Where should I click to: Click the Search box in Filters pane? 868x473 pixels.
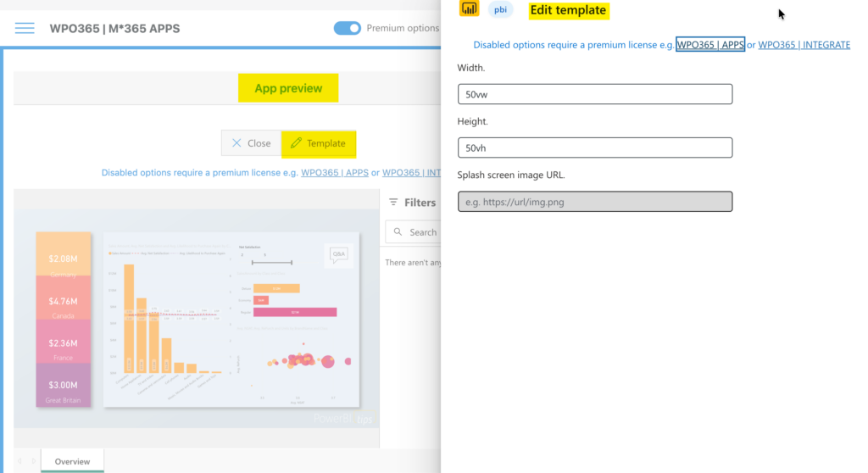click(x=414, y=232)
